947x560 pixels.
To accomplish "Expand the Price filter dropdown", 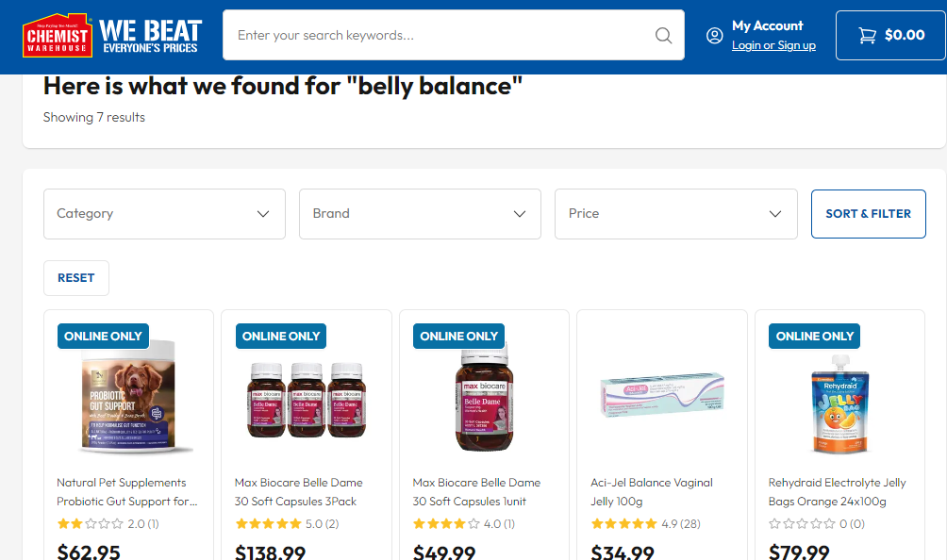I will point(675,214).
